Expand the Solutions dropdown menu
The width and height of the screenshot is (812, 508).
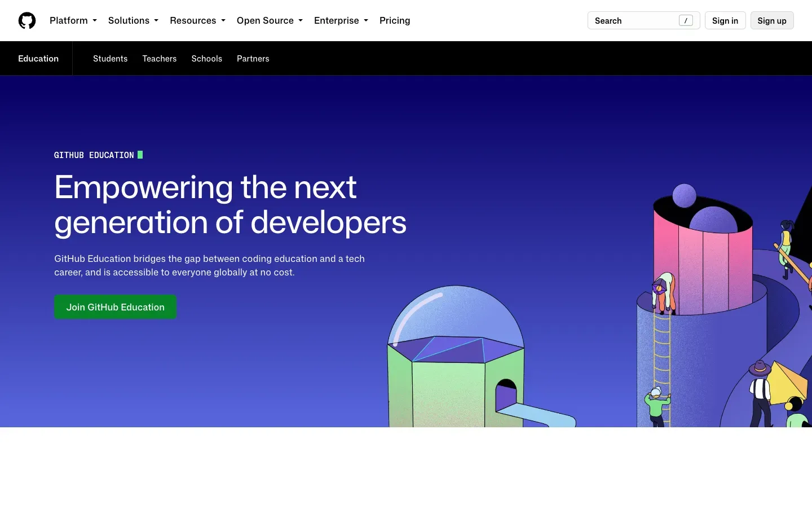[133, 20]
